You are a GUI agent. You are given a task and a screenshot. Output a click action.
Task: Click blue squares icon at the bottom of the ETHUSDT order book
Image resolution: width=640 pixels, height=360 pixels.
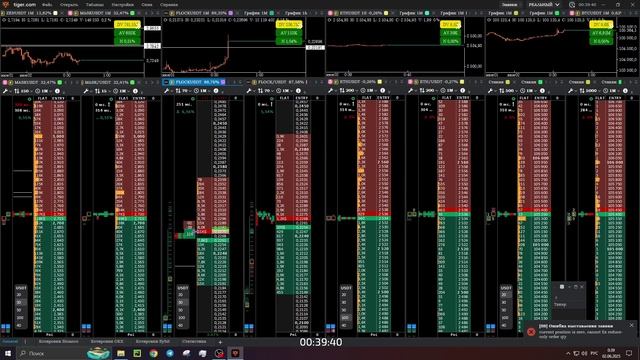coord(330,327)
